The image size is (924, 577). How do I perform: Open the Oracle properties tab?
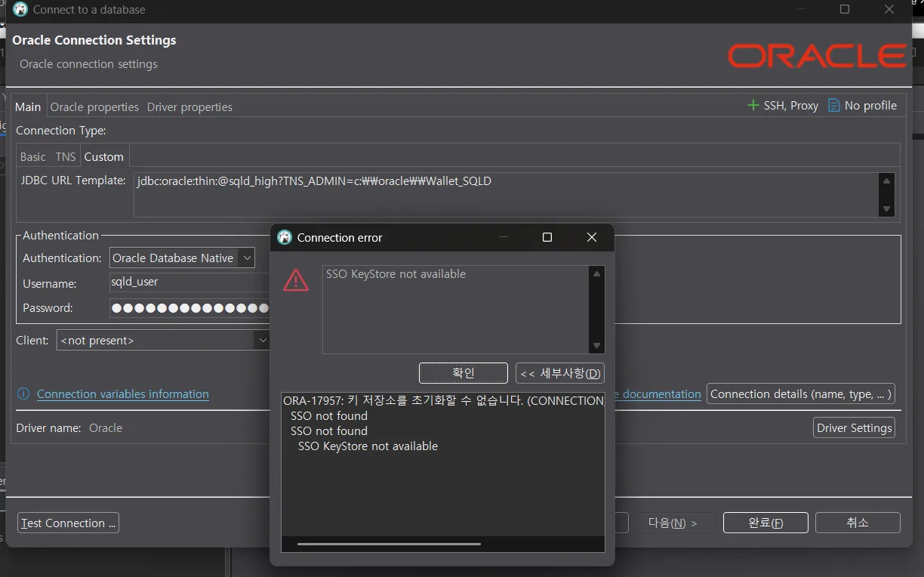click(x=94, y=106)
